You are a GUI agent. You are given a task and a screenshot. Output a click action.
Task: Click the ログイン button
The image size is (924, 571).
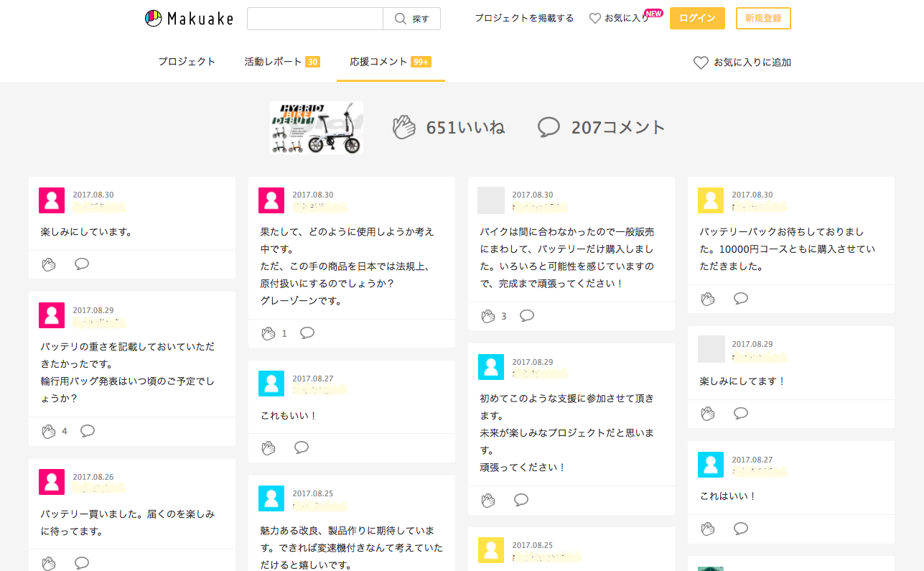click(x=697, y=18)
